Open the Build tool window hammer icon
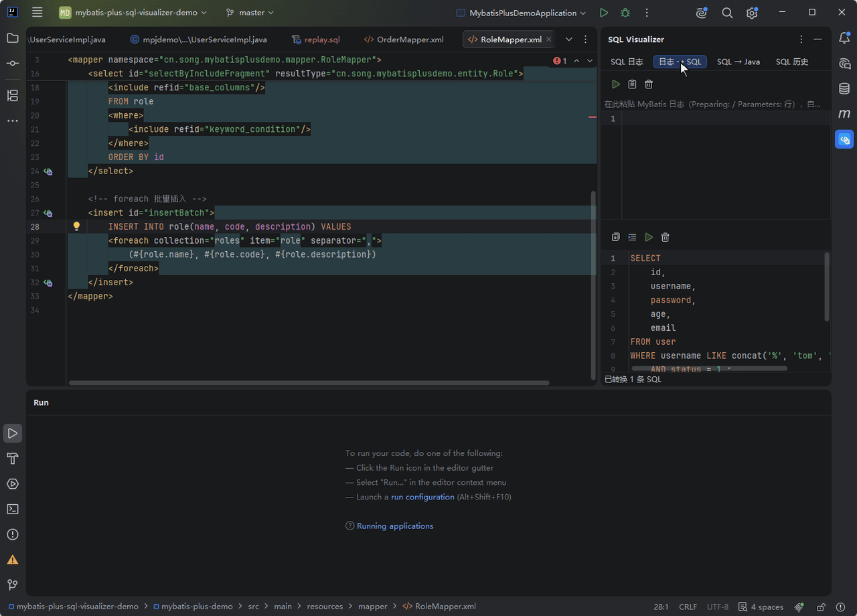This screenshot has width=857, height=616. point(13,459)
